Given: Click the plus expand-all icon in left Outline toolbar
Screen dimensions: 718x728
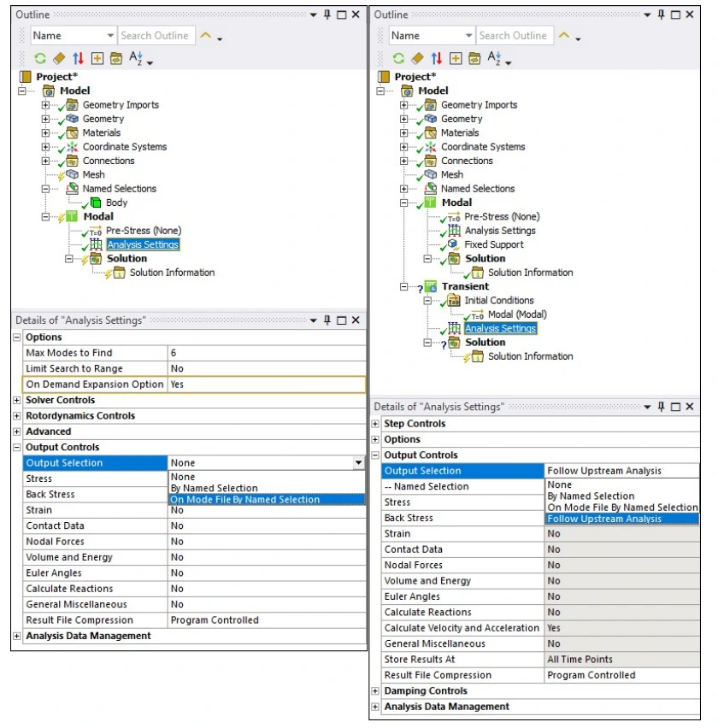Looking at the screenshot, I should pyautogui.click(x=97, y=58).
